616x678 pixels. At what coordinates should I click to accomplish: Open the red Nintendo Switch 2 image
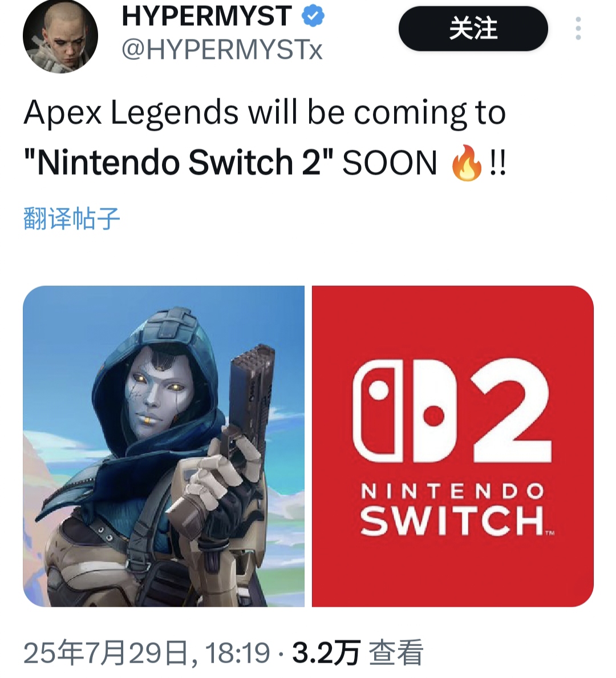[453, 446]
